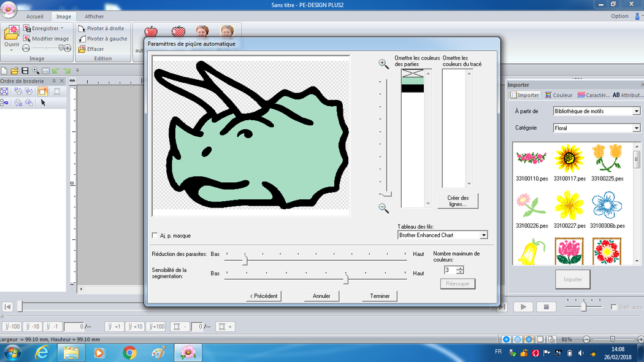
Task: Open the Couleur tab in Importer panel
Action: point(558,95)
